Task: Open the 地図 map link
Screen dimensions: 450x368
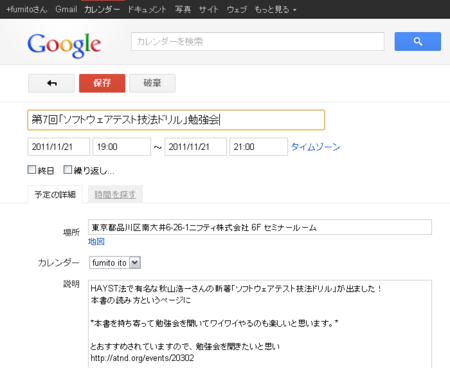Action: [x=96, y=242]
